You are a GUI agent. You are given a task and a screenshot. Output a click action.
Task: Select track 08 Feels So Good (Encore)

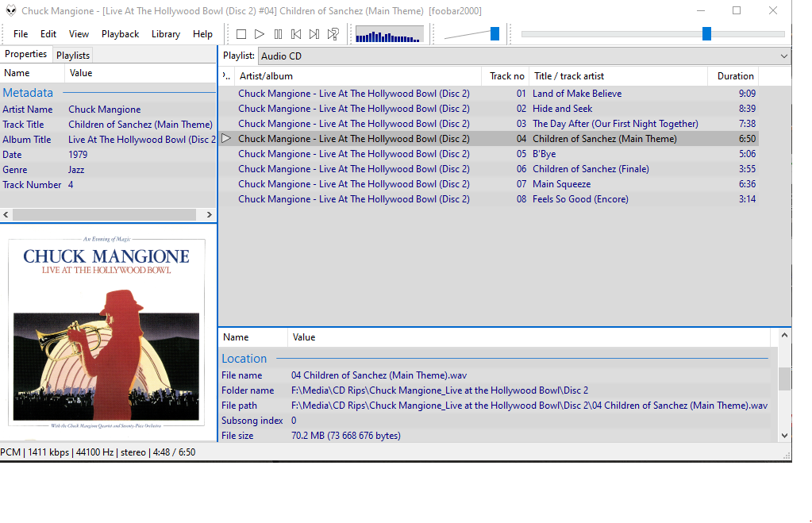click(x=489, y=198)
